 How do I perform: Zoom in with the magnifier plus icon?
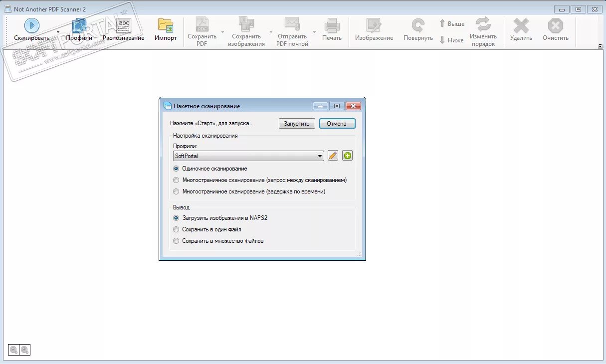point(24,350)
